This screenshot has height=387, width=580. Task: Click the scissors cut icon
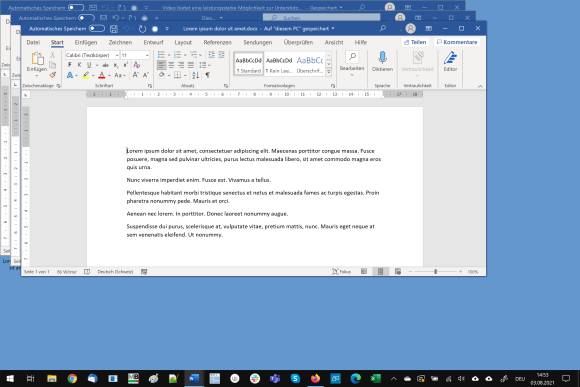[53, 55]
